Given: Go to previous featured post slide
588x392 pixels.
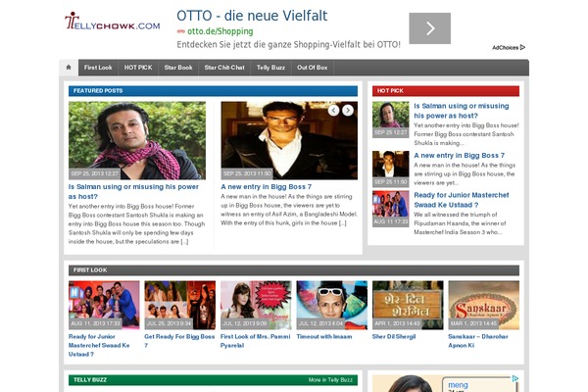Looking at the screenshot, I should click(333, 111).
